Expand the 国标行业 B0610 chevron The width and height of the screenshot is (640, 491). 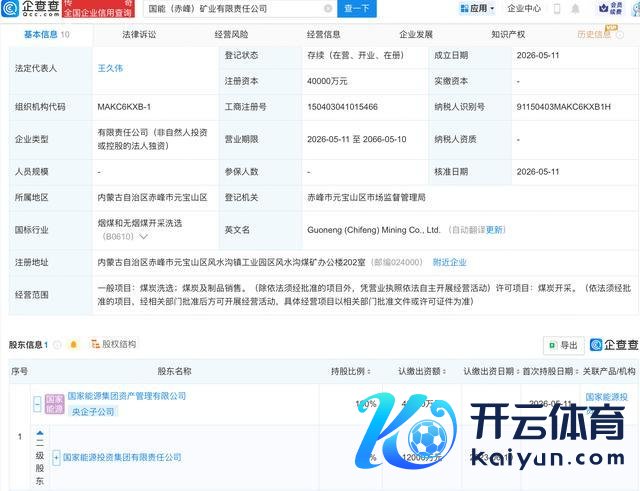[143, 236]
